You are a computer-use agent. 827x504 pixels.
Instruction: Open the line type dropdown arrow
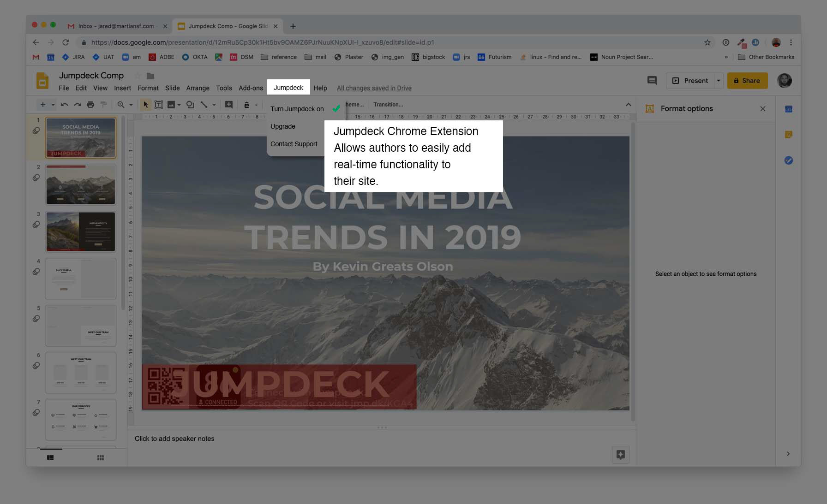pos(214,105)
